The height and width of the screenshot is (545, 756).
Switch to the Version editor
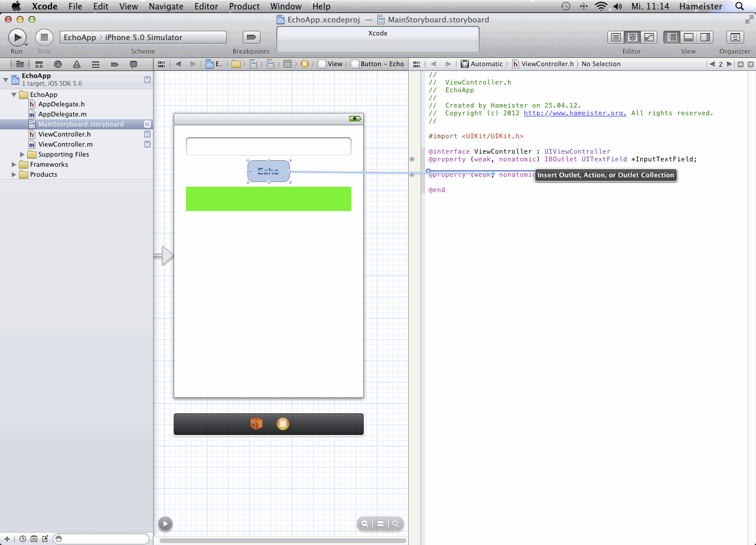click(649, 37)
